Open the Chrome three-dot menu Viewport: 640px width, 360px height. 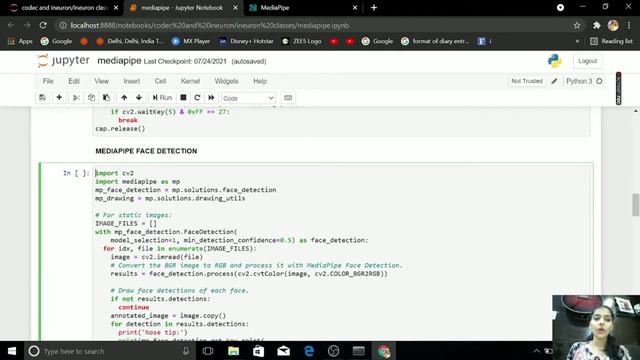coord(629,25)
